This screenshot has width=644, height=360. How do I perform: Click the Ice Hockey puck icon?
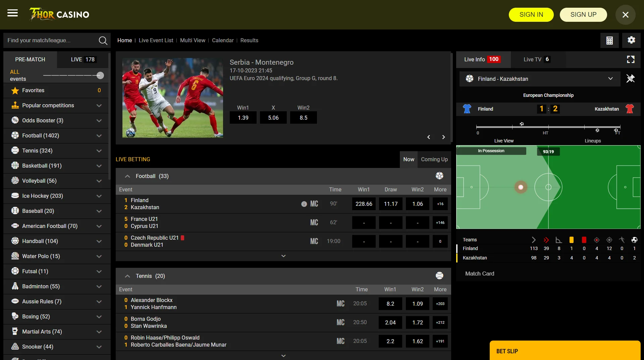15,196
